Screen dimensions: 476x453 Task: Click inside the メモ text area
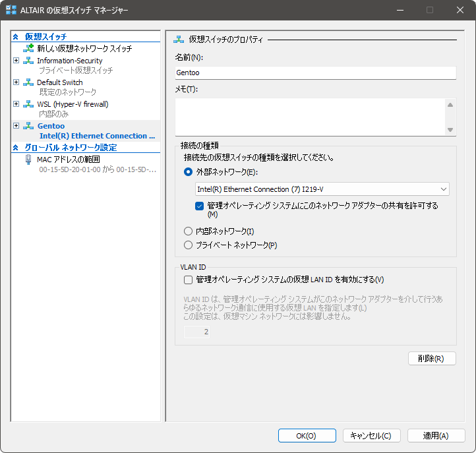[x=311, y=117]
